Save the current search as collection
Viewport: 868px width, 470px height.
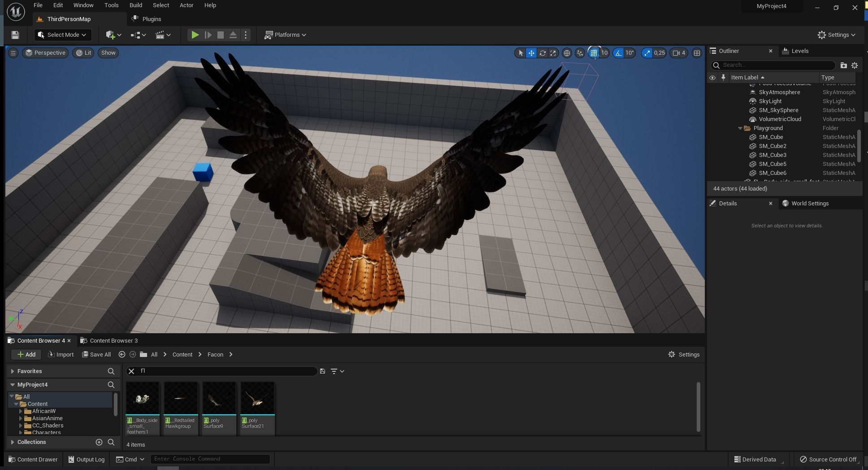322,371
